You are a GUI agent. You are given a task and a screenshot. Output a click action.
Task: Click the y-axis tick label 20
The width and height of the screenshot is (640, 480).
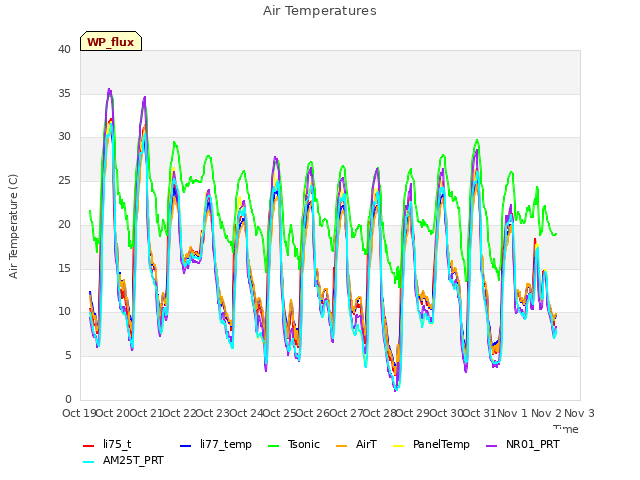[64, 224]
